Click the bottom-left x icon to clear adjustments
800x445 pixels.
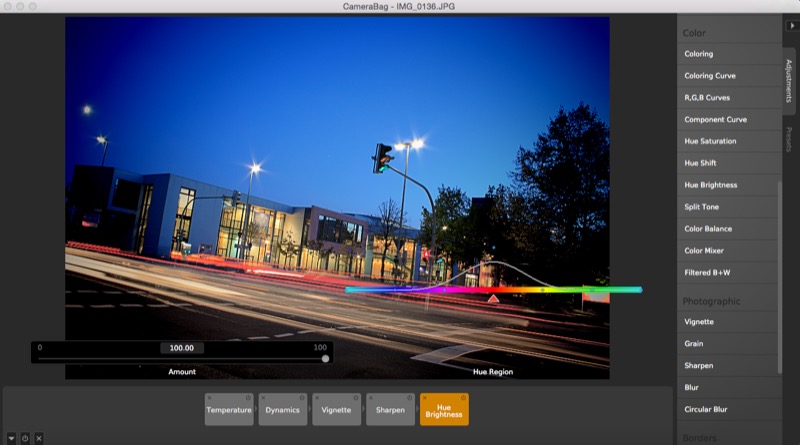pos(38,438)
